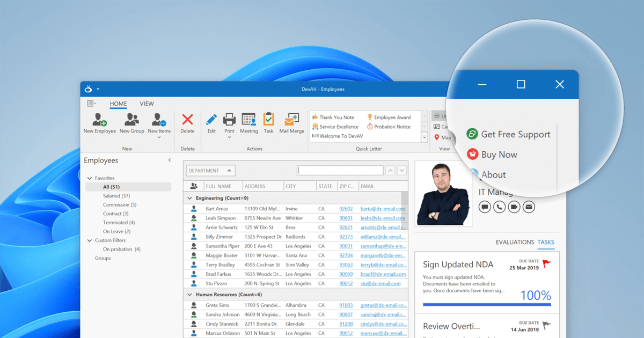The image size is (644, 338).
Task: Select the Commission (5) filter
Action: (120, 205)
